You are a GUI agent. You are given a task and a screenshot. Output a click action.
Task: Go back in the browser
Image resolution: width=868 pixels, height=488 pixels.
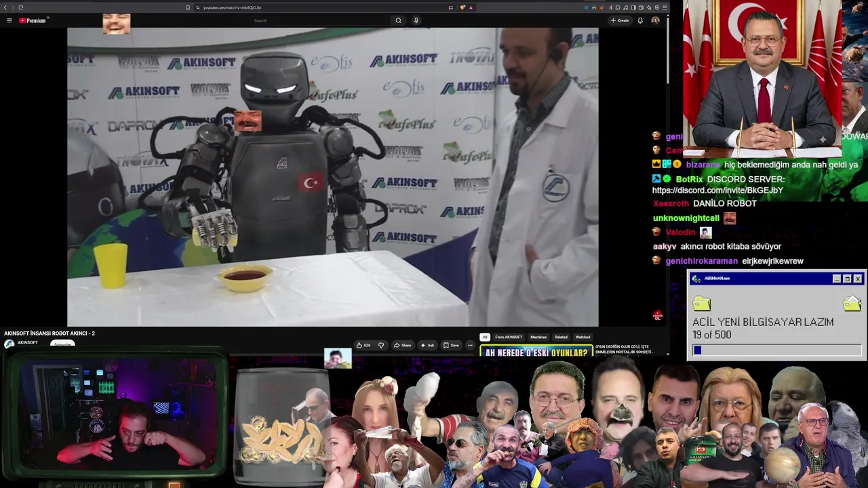[x=5, y=7]
